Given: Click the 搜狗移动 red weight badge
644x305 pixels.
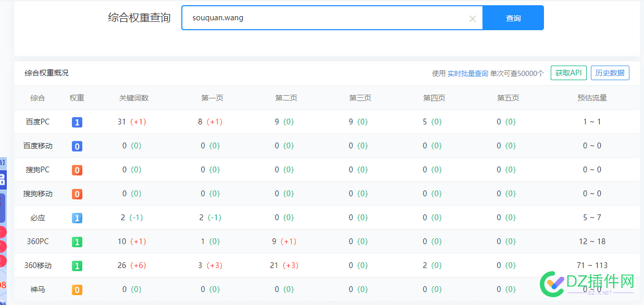Looking at the screenshot, I should click(x=77, y=194).
